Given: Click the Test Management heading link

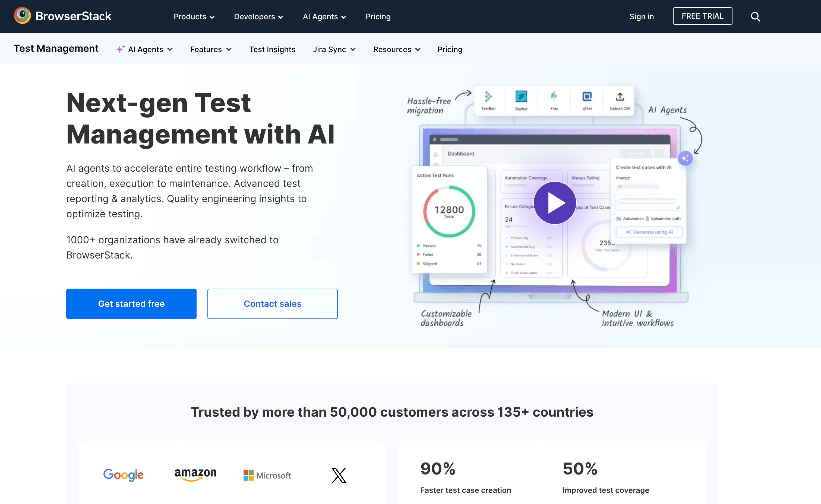Looking at the screenshot, I should pyautogui.click(x=56, y=49).
